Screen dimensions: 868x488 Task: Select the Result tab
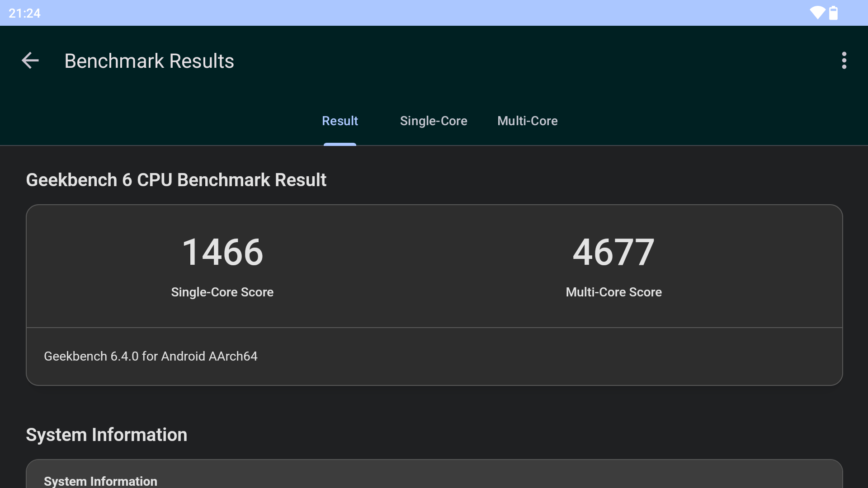pyautogui.click(x=340, y=121)
